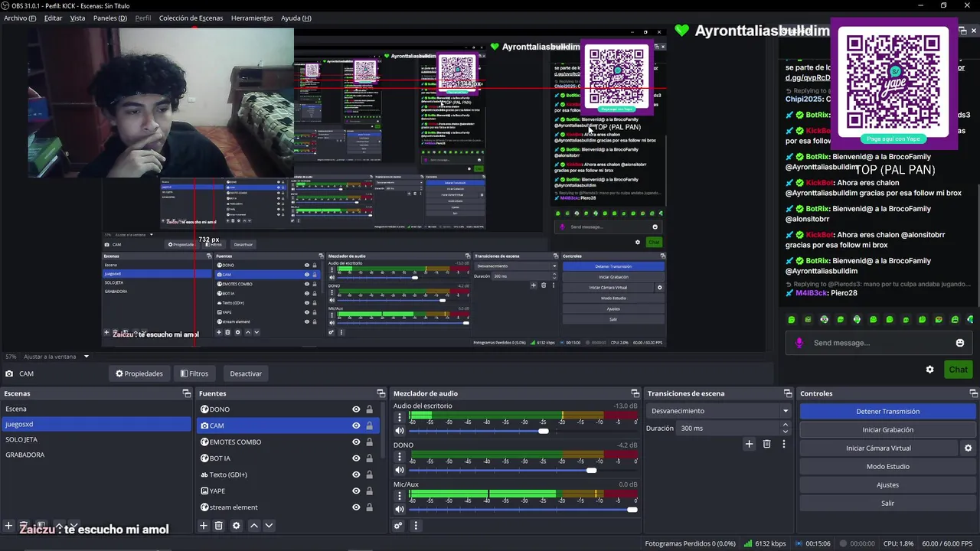Toggle visibility of DONO source

(x=356, y=409)
